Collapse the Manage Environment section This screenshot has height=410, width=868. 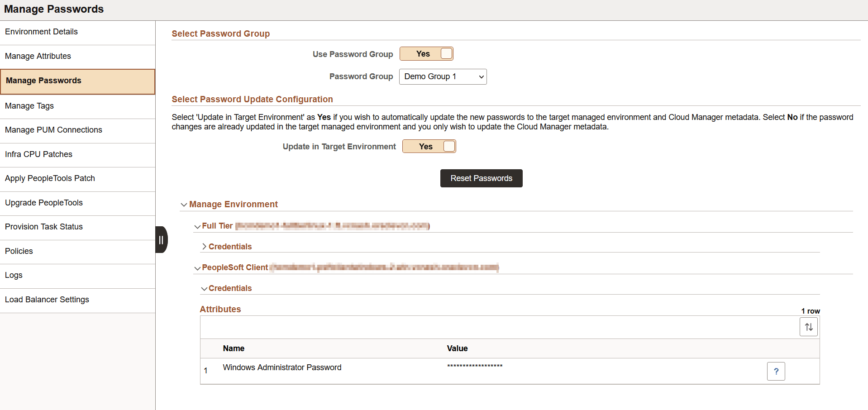184,205
